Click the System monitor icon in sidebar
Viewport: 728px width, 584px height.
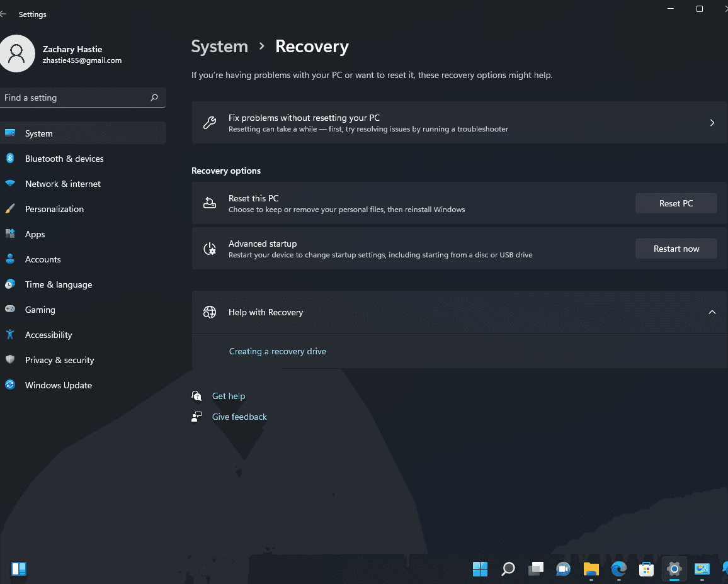point(9,133)
